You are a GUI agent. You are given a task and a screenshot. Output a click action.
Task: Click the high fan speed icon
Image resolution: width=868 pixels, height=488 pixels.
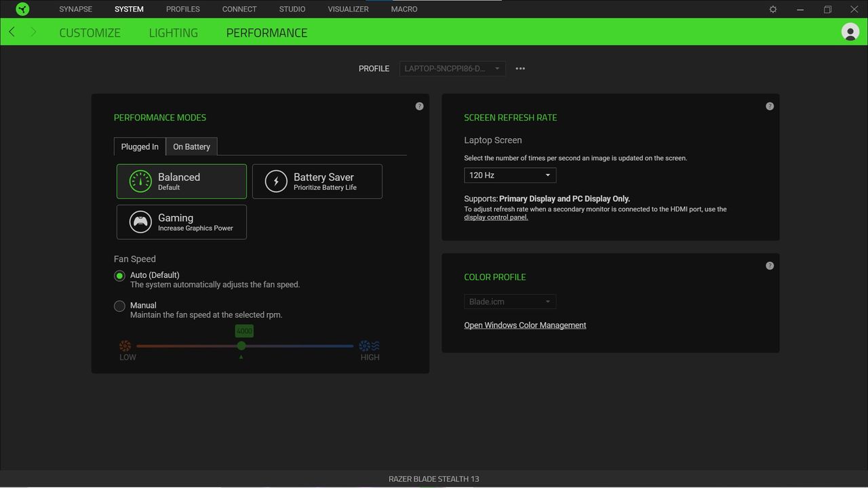click(370, 346)
